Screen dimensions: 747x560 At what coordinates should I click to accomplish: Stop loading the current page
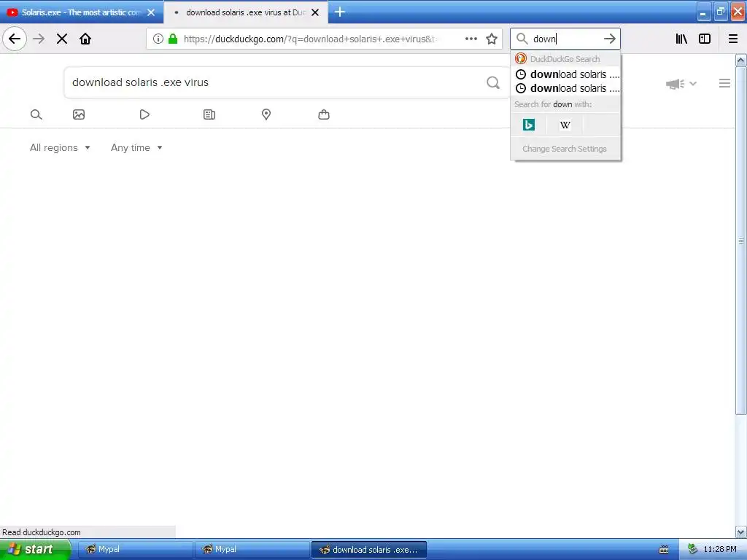click(x=62, y=39)
